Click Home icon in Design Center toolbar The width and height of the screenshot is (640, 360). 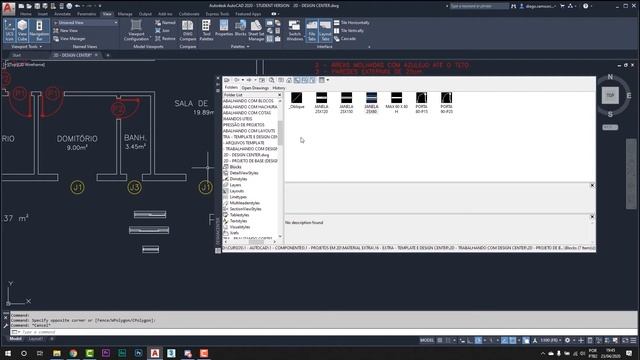tap(289, 80)
